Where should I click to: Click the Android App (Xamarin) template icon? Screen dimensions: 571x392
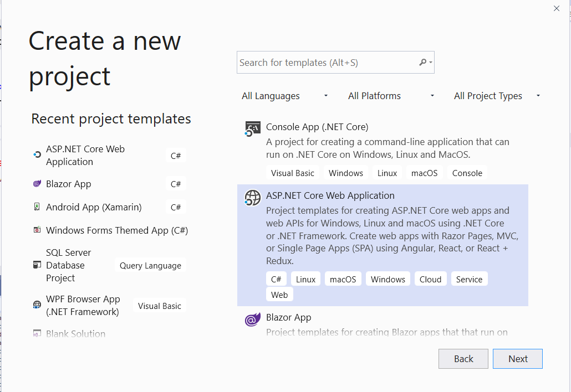(37, 207)
